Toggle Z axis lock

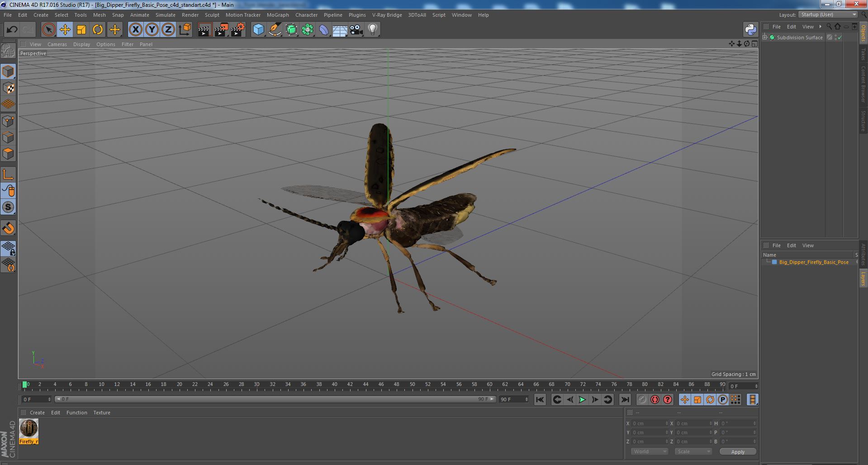coord(168,30)
